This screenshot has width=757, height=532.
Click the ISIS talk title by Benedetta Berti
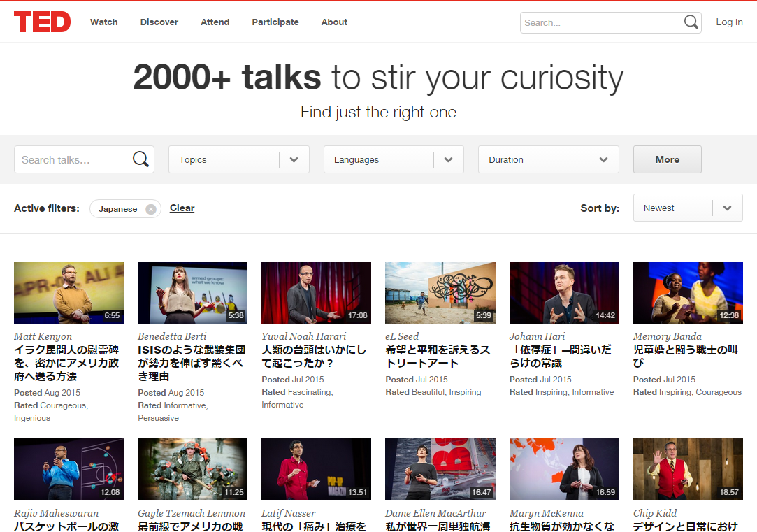point(192,363)
